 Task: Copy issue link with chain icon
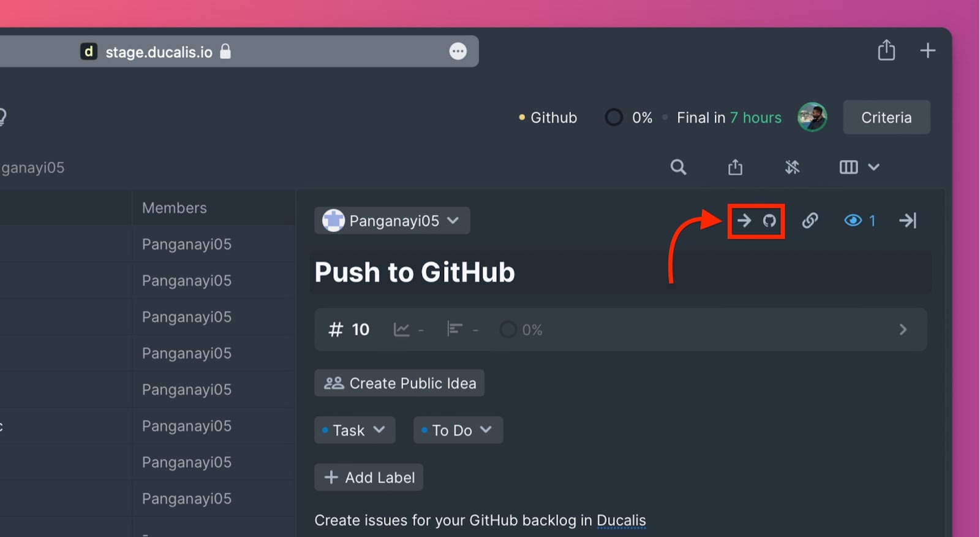[x=810, y=221]
